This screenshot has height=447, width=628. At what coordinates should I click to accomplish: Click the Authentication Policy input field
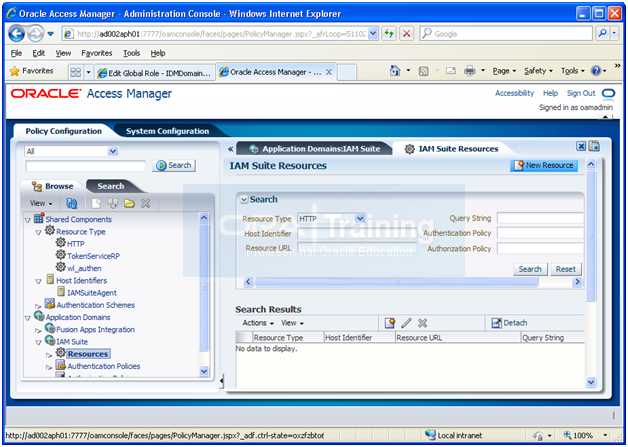(x=540, y=233)
